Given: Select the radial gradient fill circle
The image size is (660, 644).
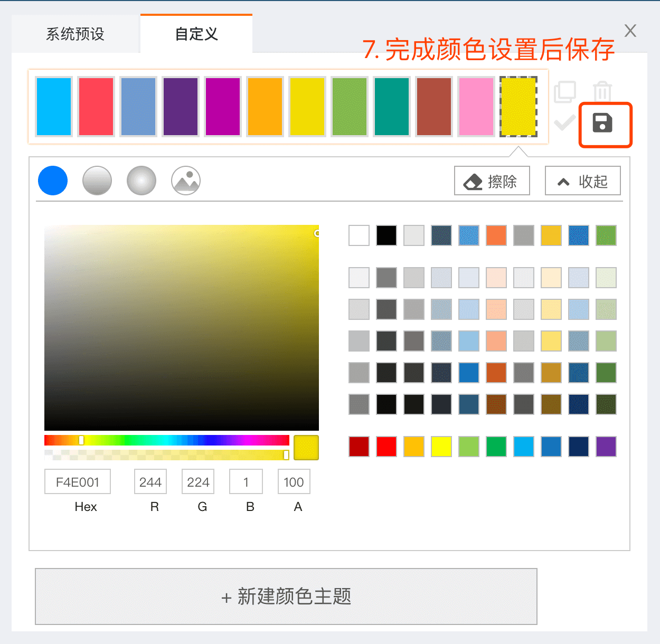Looking at the screenshot, I should click(142, 181).
